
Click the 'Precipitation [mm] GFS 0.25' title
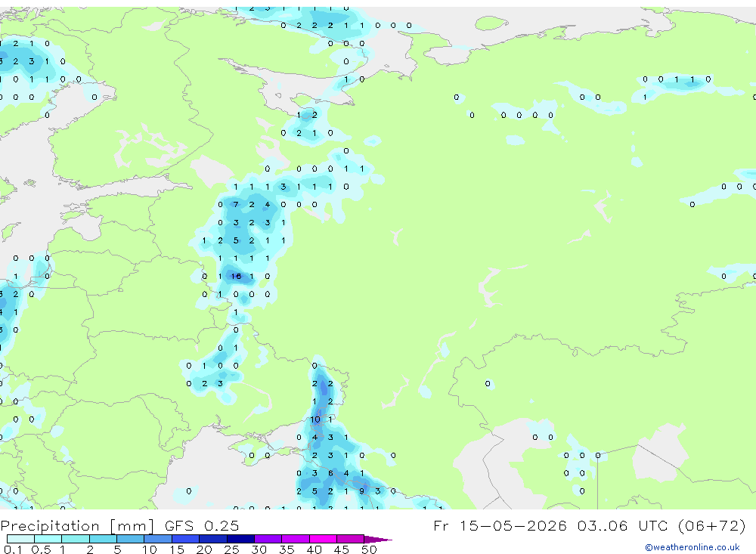point(119,525)
